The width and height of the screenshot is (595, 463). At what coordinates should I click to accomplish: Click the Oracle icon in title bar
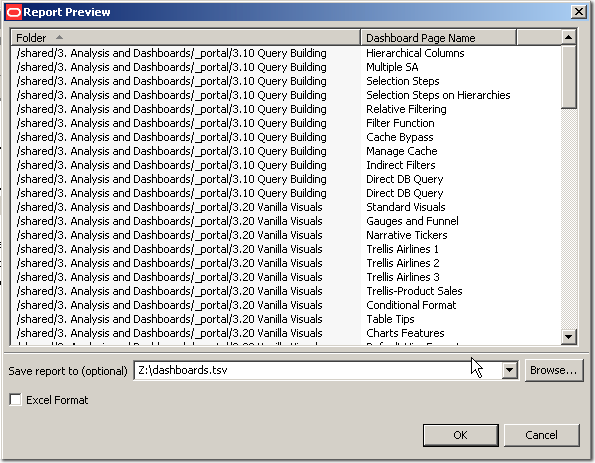(14, 12)
